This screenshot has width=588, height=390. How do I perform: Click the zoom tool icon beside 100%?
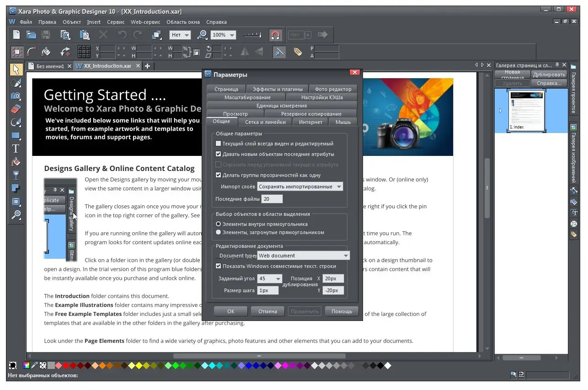click(202, 35)
